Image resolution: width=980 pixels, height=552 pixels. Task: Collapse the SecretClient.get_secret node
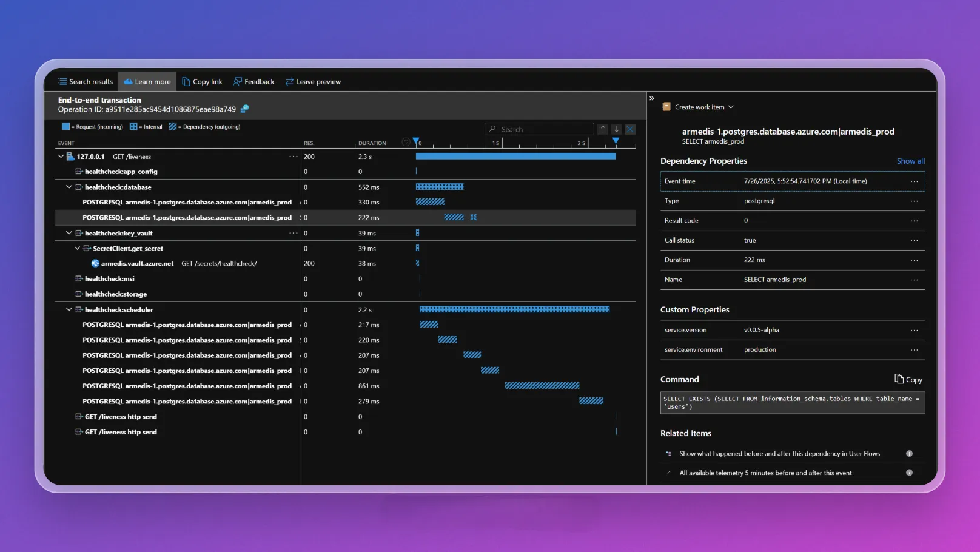coord(77,249)
